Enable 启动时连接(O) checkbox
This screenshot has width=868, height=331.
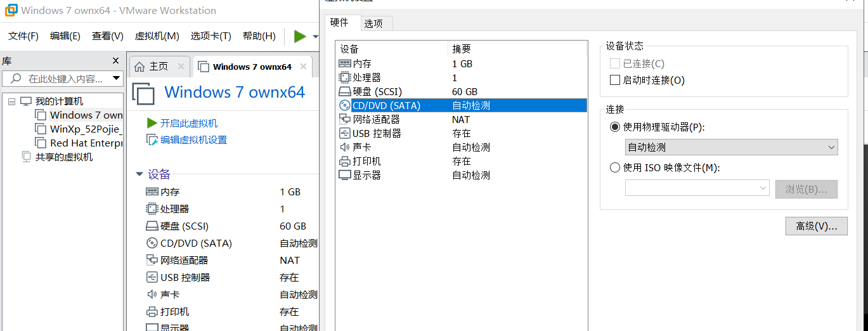614,81
